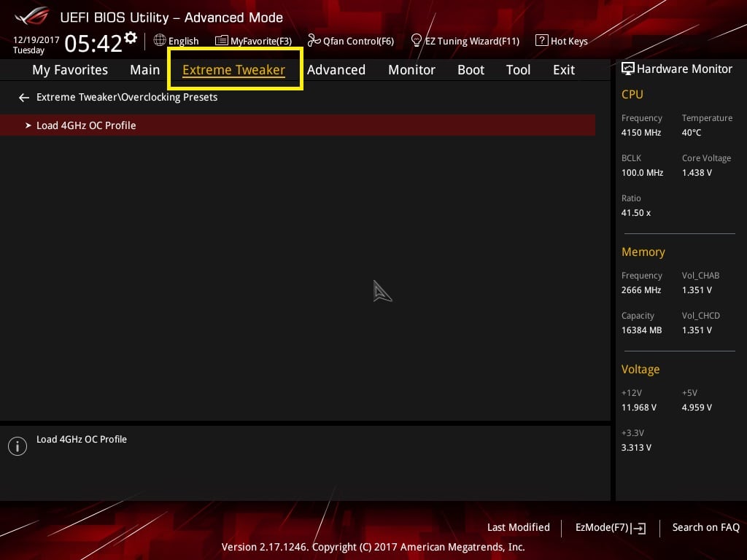Open Qfan Control(F6)
Image resolution: width=747 pixels, height=560 pixels.
click(x=358, y=41)
